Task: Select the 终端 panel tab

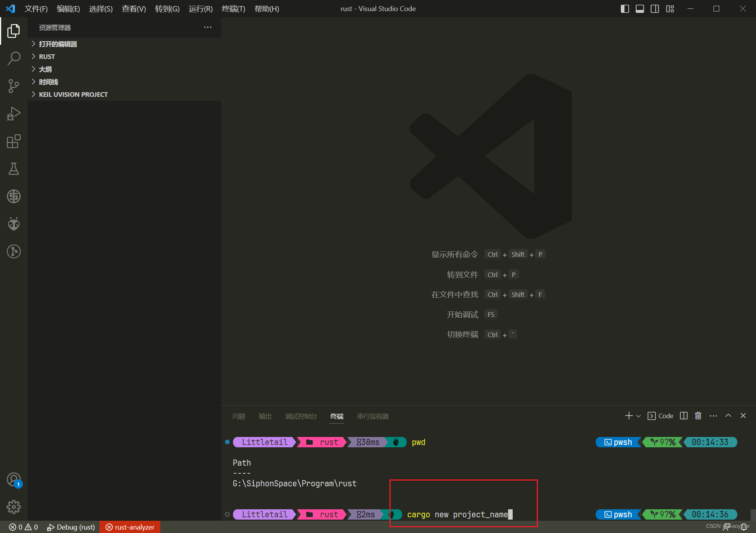Action: click(337, 416)
